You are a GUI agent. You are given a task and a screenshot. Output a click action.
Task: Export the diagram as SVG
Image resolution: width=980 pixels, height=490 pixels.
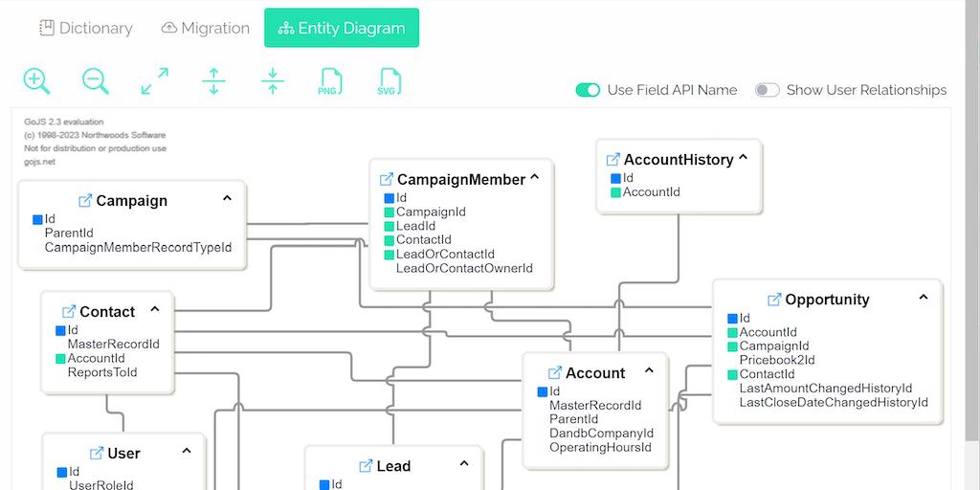click(388, 81)
